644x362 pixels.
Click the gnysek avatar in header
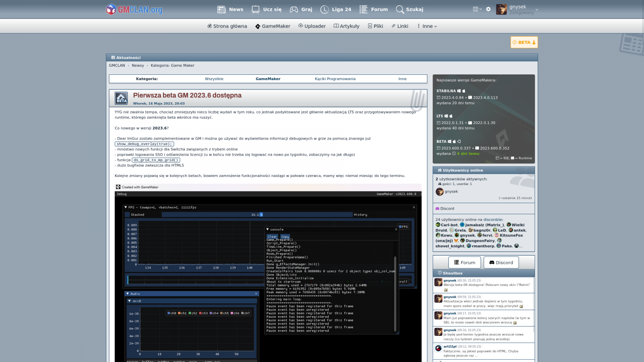pos(501,9)
